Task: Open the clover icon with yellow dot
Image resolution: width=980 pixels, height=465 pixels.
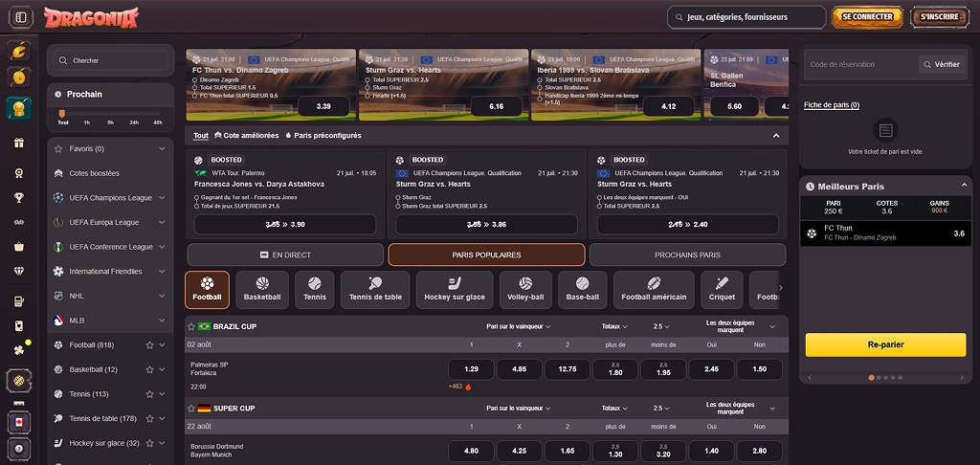Action: coord(19,349)
